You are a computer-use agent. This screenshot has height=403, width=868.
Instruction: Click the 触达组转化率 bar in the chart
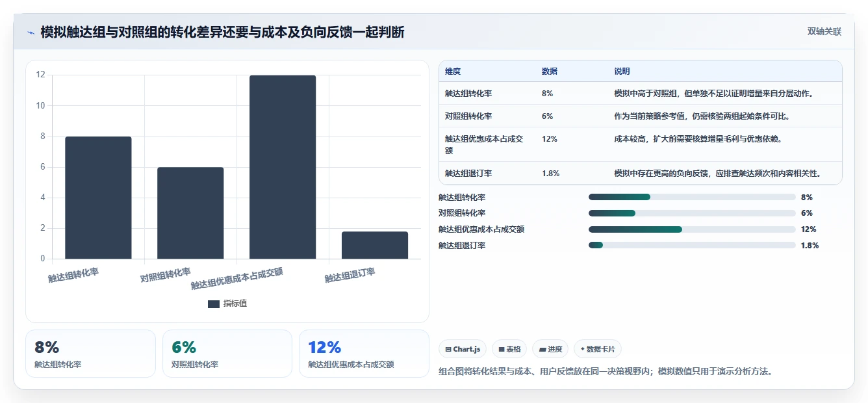[98, 198]
